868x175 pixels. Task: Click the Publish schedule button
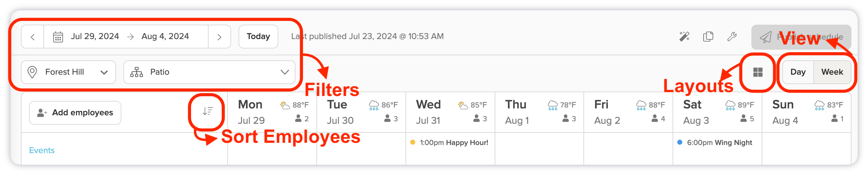coord(801,37)
